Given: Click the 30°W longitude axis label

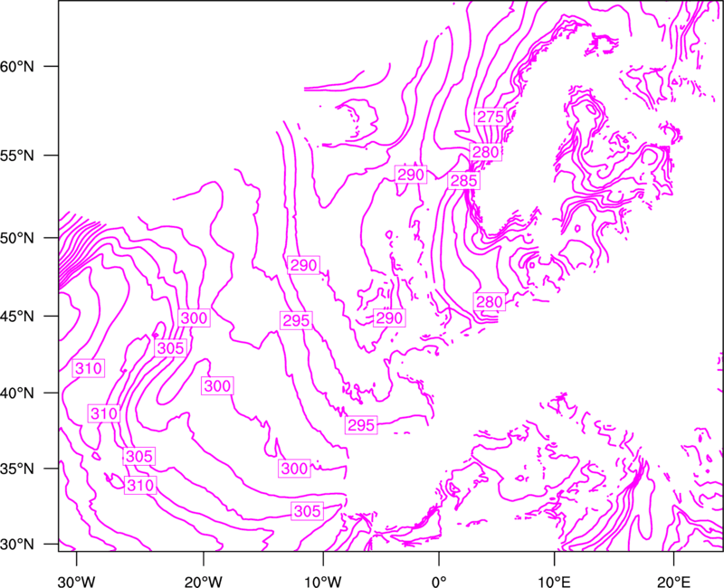Looking at the screenshot, I should (77, 581).
